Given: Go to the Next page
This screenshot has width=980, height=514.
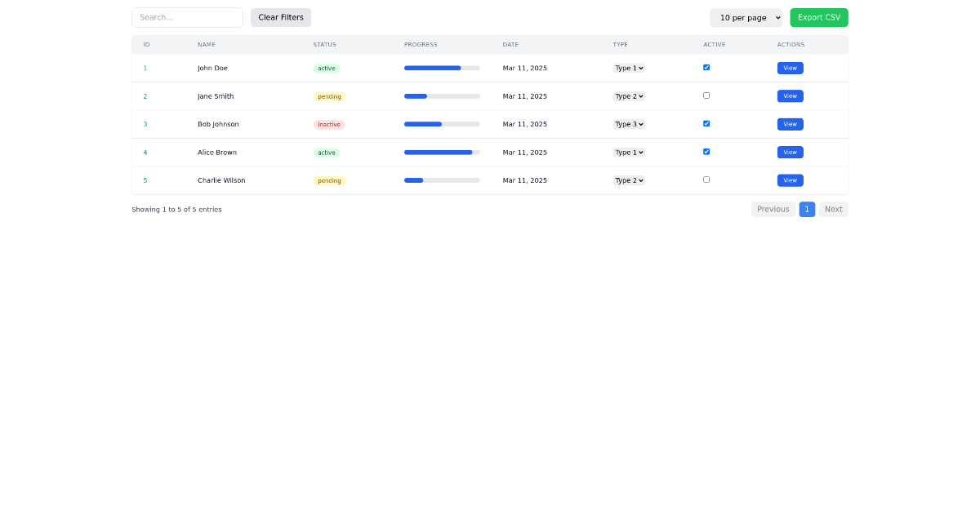Looking at the screenshot, I should click(833, 209).
